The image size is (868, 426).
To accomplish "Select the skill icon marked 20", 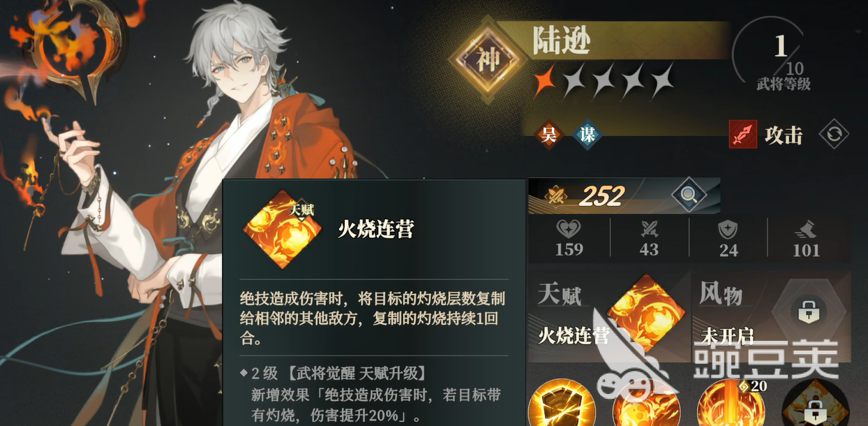I will click(731, 405).
